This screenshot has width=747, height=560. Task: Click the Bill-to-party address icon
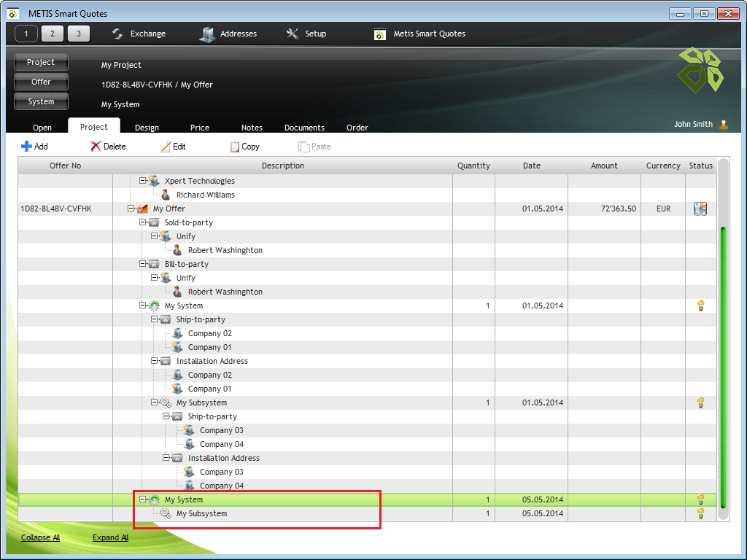tap(154, 264)
